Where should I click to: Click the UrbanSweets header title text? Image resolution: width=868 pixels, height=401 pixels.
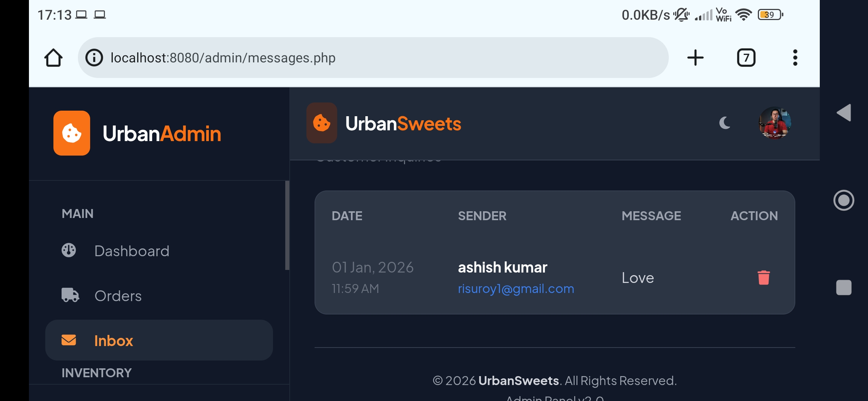pyautogui.click(x=403, y=124)
